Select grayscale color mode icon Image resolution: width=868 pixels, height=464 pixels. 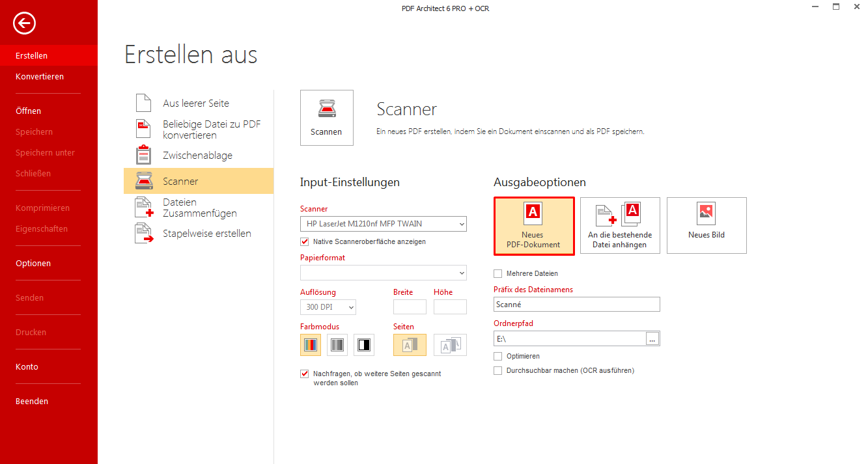click(x=337, y=345)
